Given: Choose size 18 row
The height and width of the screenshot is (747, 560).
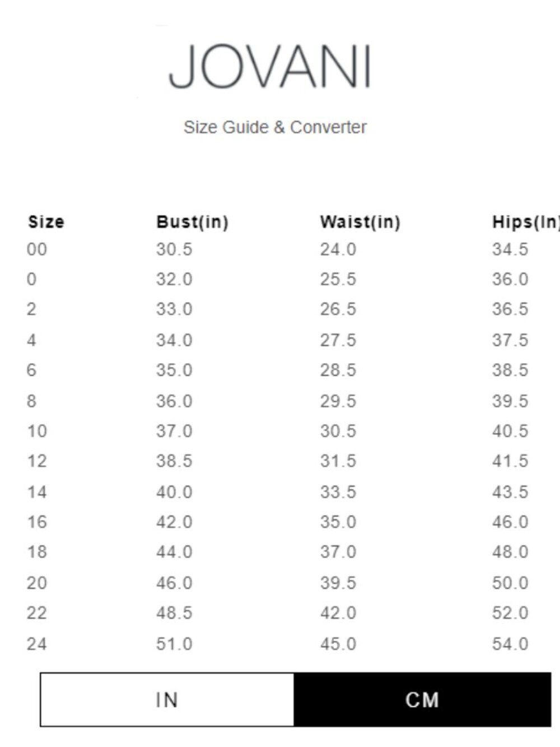Looking at the screenshot, I should 280,552.
